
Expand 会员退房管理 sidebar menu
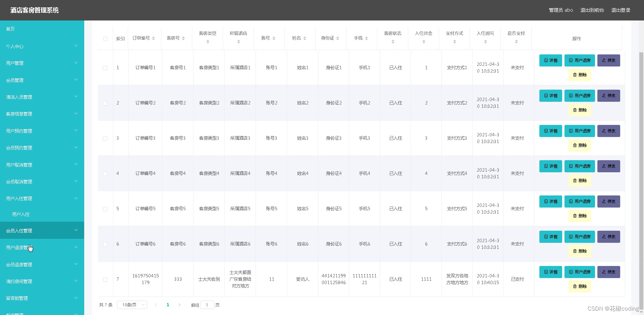point(42,265)
